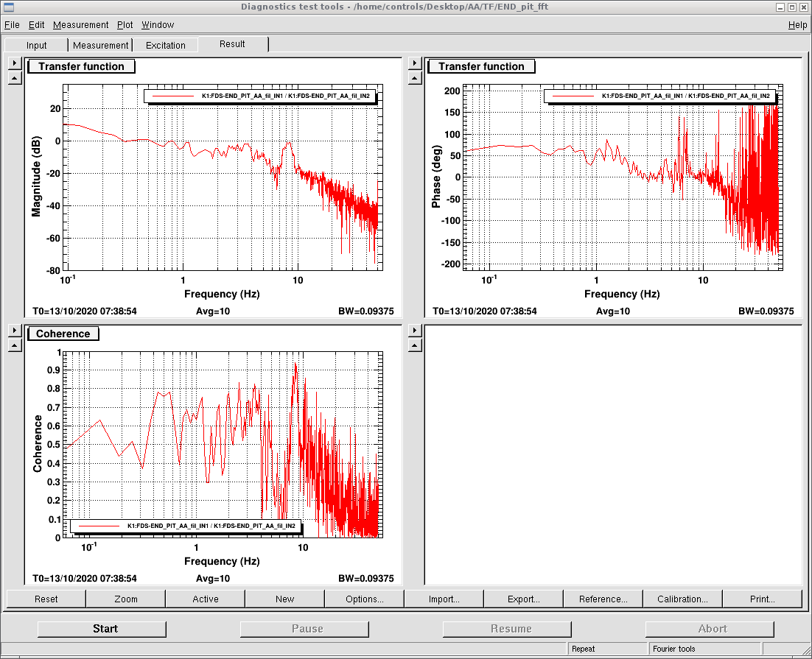
Task: Select the Result tab
Action: 232,44
